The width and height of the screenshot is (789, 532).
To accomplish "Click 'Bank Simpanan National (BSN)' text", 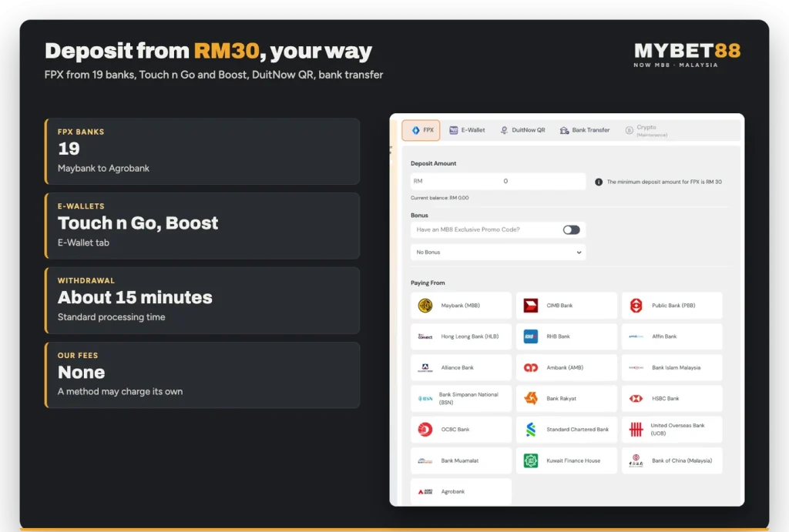I will click(468, 398).
